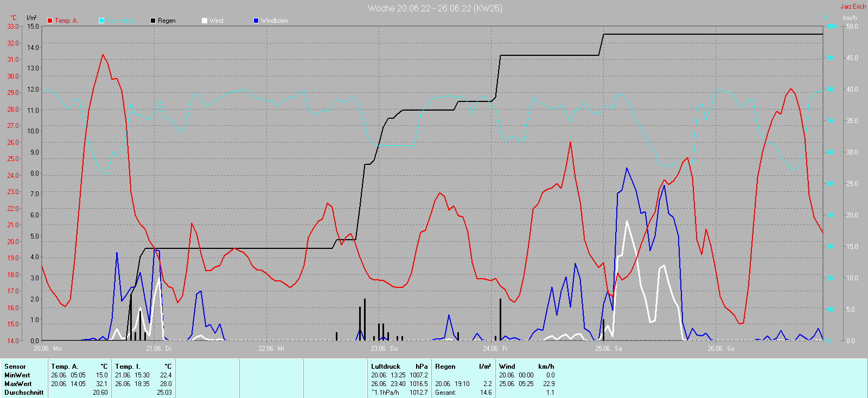Viewport: 868px width, 398px height.
Task: Select the 'Windböen' legend label
Action: (275, 21)
